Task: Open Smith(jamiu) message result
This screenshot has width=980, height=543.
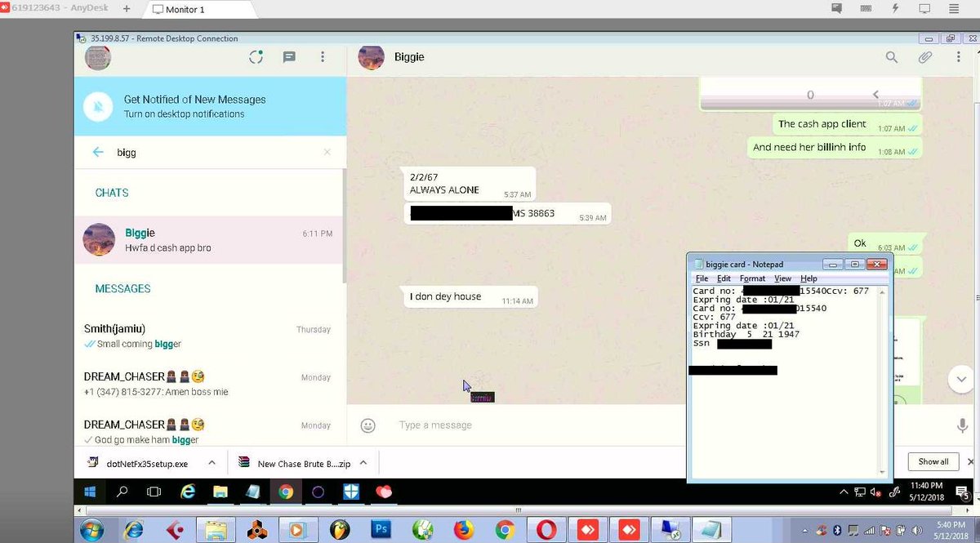Action: click(209, 336)
